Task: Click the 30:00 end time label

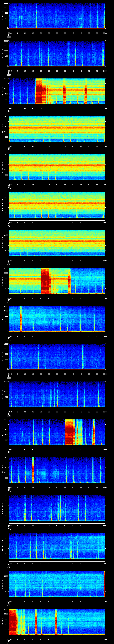Action: click(x=105, y=298)
